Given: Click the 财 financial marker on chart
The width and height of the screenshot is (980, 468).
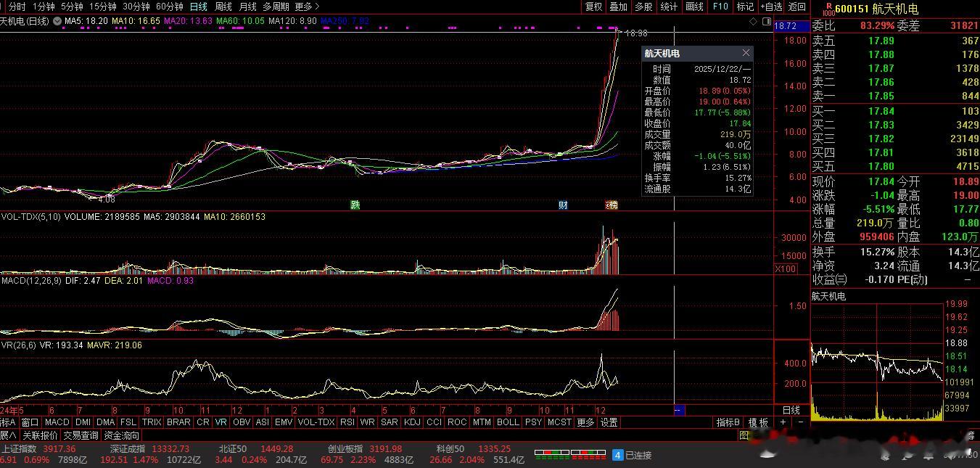Looking at the screenshot, I should (x=563, y=205).
